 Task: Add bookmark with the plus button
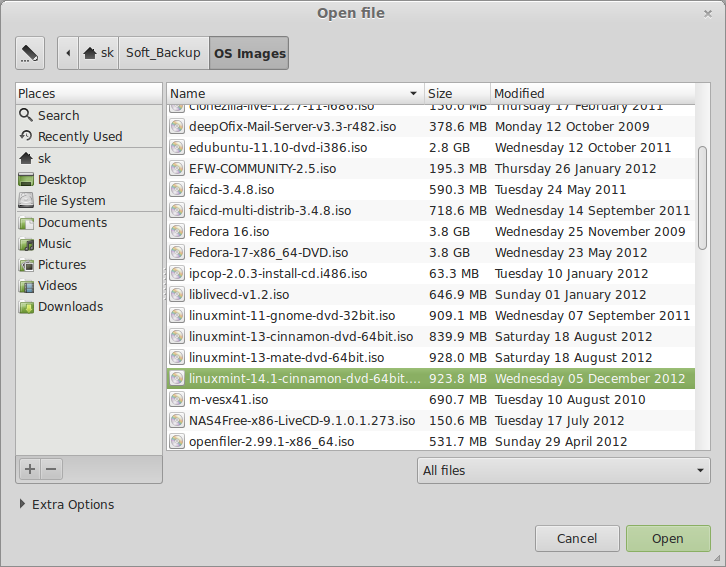coord(30,469)
